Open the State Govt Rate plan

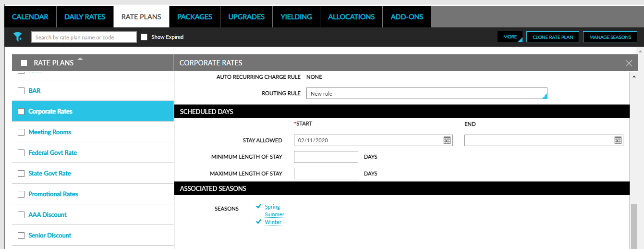pos(49,174)
